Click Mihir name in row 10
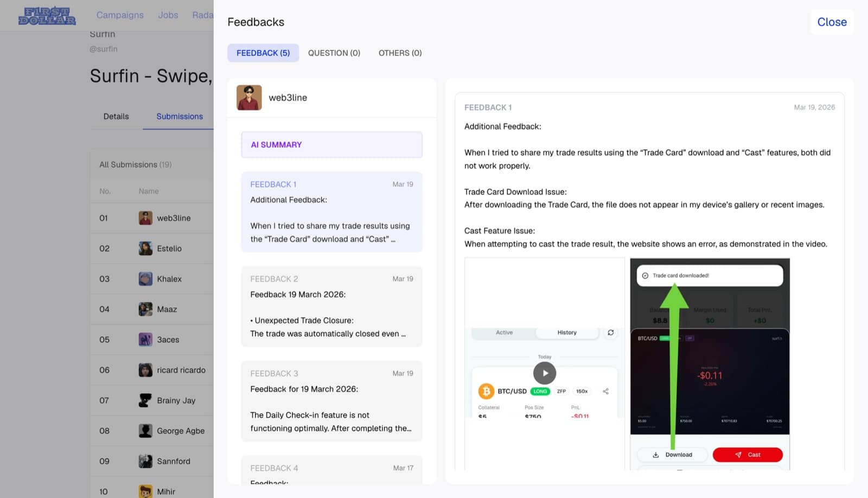 click(166, 491)
